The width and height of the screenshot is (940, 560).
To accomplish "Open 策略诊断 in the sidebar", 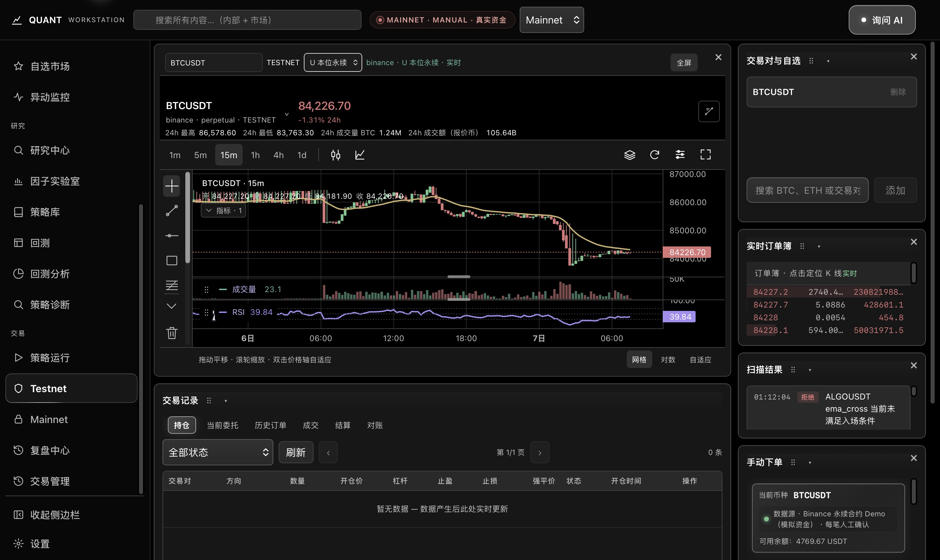I will tap(72, 305).
